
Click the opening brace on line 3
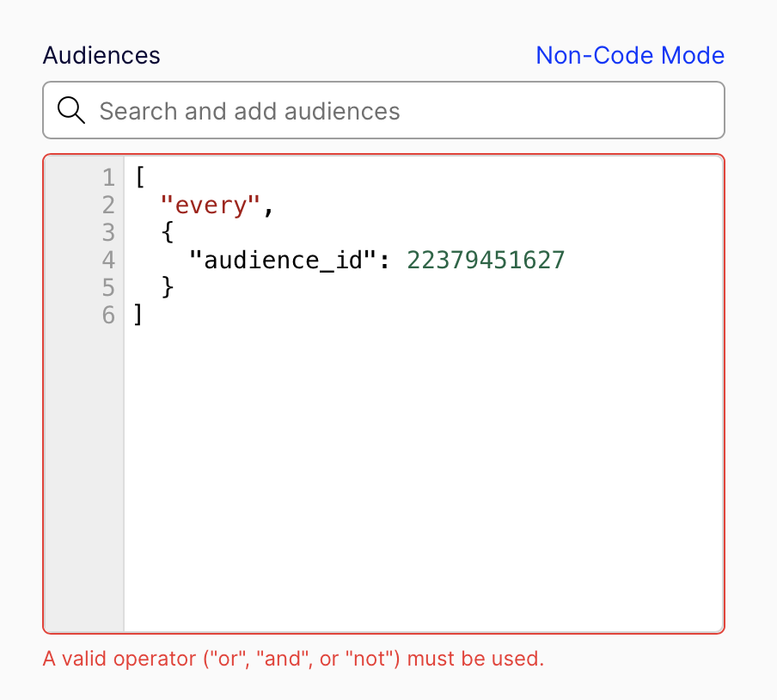(166, 232)
